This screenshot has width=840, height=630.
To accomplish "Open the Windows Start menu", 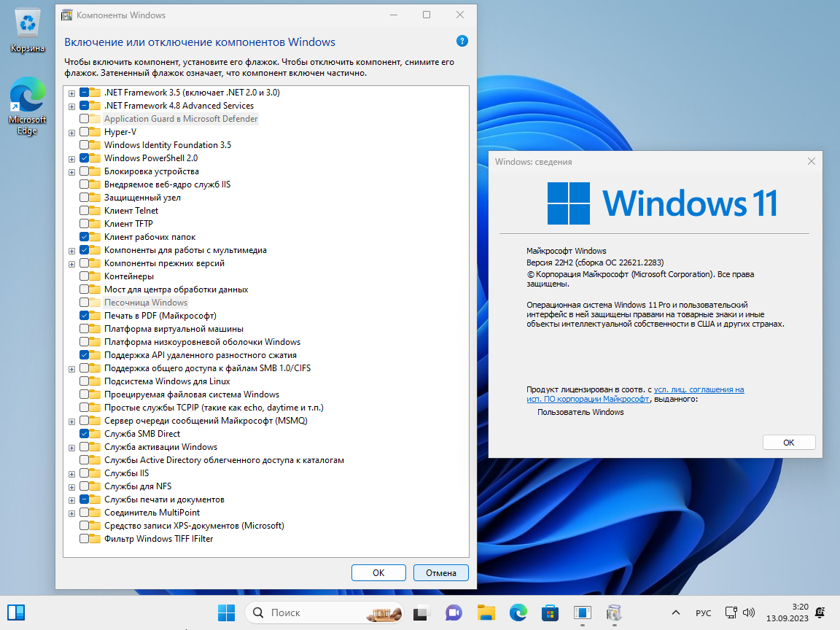I will pos(226,612).
